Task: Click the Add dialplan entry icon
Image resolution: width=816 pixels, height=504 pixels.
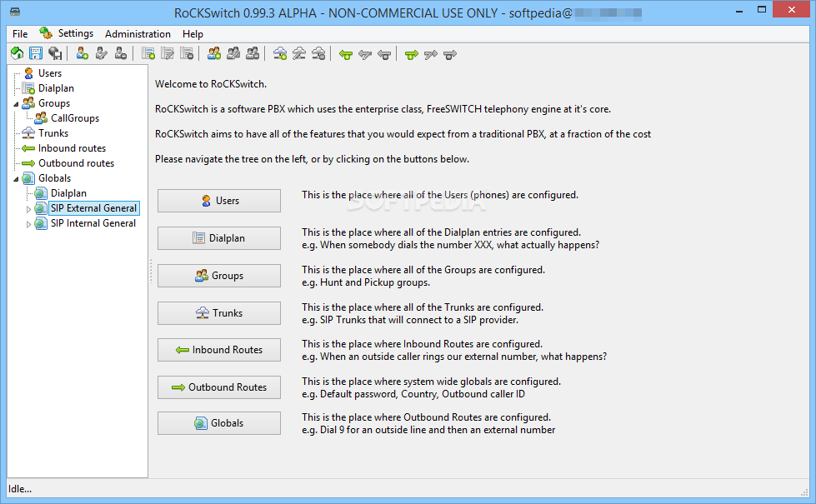Action: [148, 53]
